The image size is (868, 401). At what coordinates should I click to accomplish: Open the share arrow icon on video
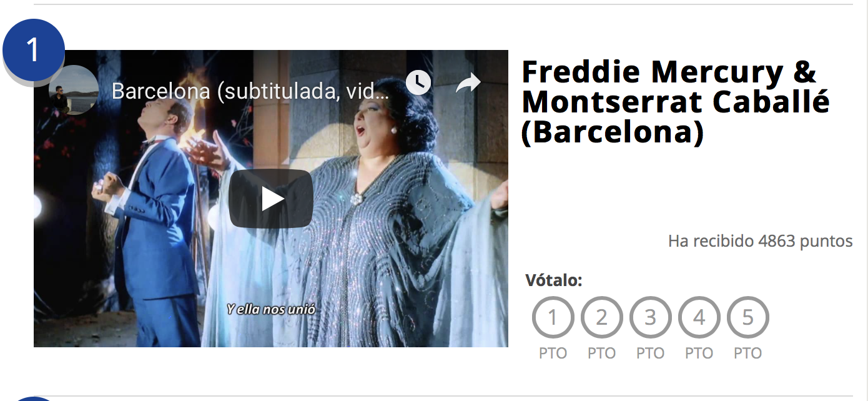coord(468,82)
